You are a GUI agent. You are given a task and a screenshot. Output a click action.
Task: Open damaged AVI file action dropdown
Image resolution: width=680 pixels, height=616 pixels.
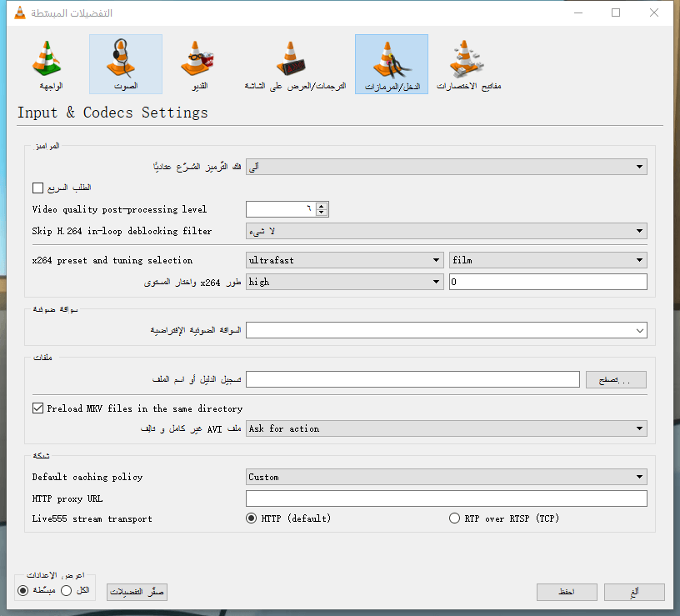coord(447,428)
